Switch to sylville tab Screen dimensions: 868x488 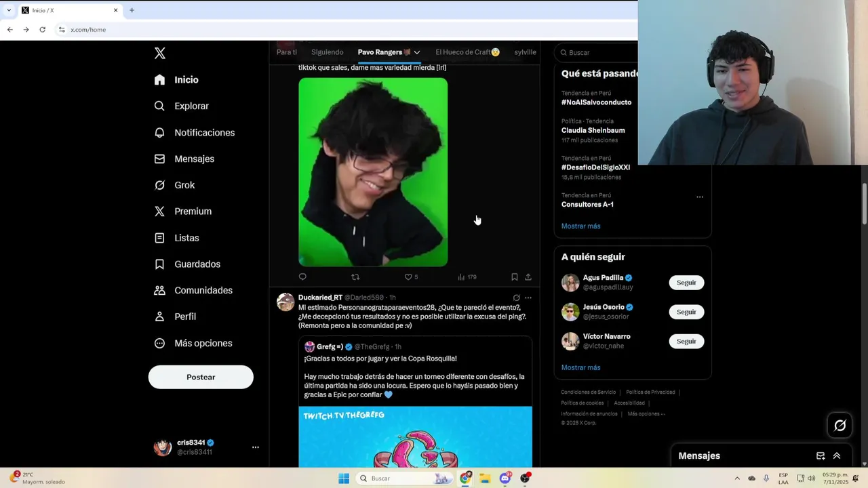click(526, 52)
